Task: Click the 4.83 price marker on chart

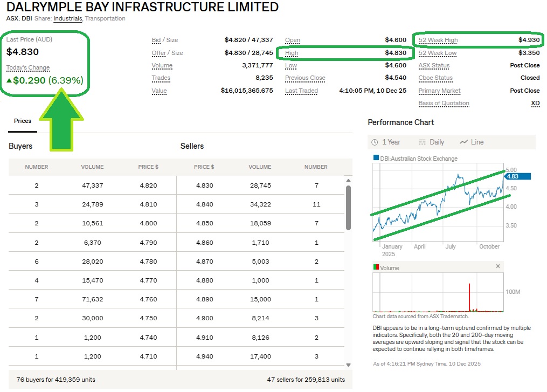Action: coord(519,176)
